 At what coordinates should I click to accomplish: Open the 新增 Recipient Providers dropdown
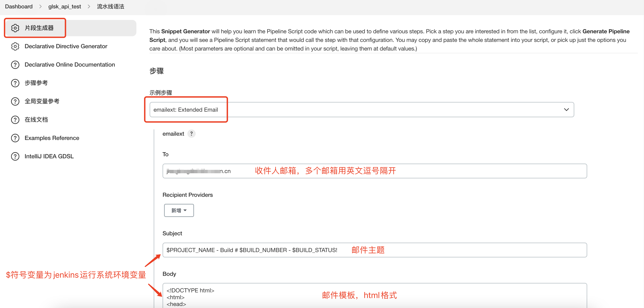[179, 210]
